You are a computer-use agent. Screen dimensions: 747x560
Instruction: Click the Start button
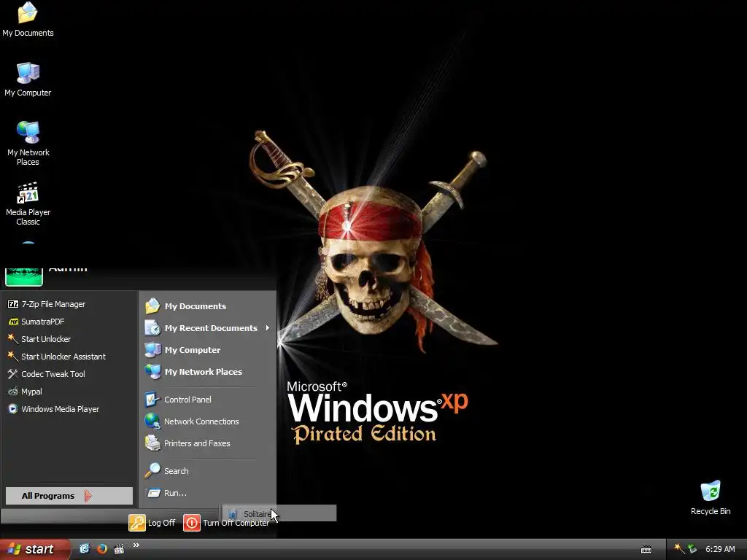point(34,549)
